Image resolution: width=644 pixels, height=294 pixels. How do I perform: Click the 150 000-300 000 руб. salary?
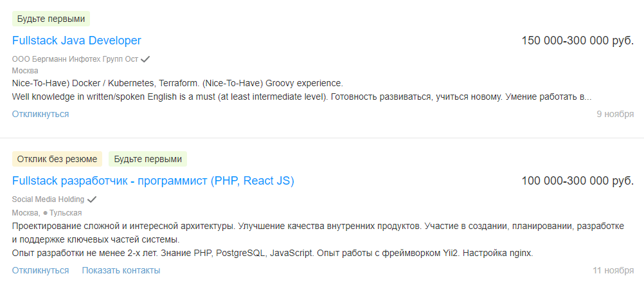pyautogui.click(x=577, y=41)
